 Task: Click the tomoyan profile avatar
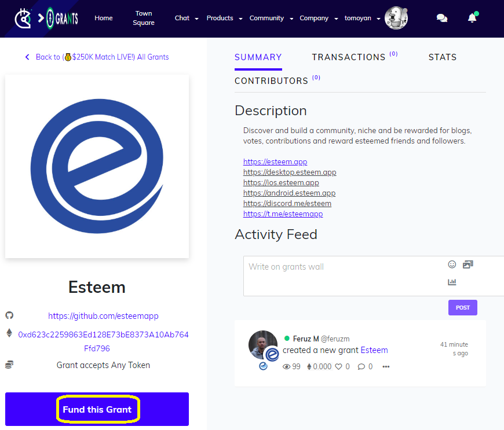click(x=396, y=18)
